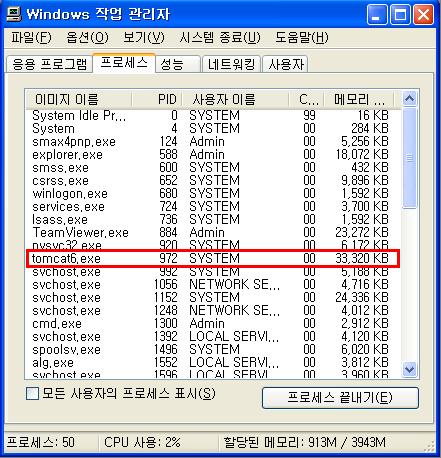Click the 프로세스 끝내기(E) button
The height and width of the screenshot is (458, 441).
click(340, 397)
